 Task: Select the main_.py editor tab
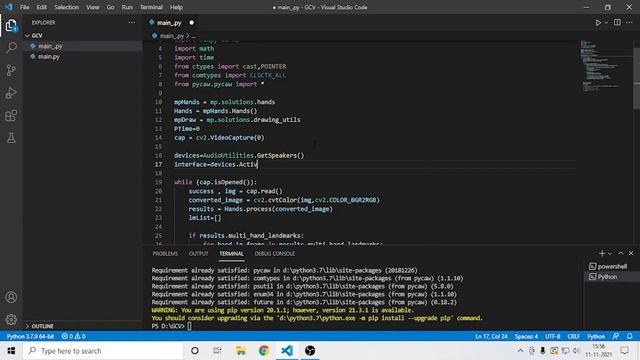(x=169, y=22)
